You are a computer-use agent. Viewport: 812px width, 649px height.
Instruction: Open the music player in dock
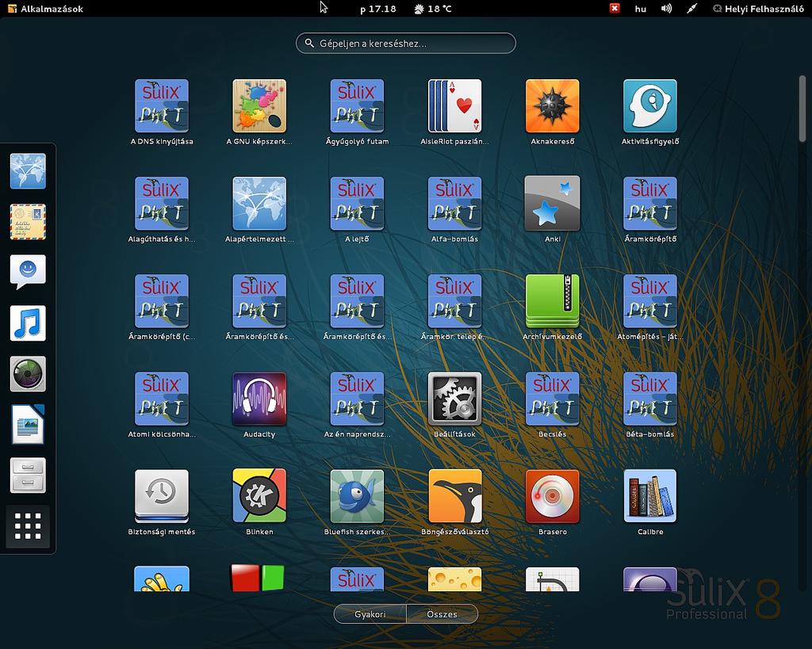pos(28,323)
